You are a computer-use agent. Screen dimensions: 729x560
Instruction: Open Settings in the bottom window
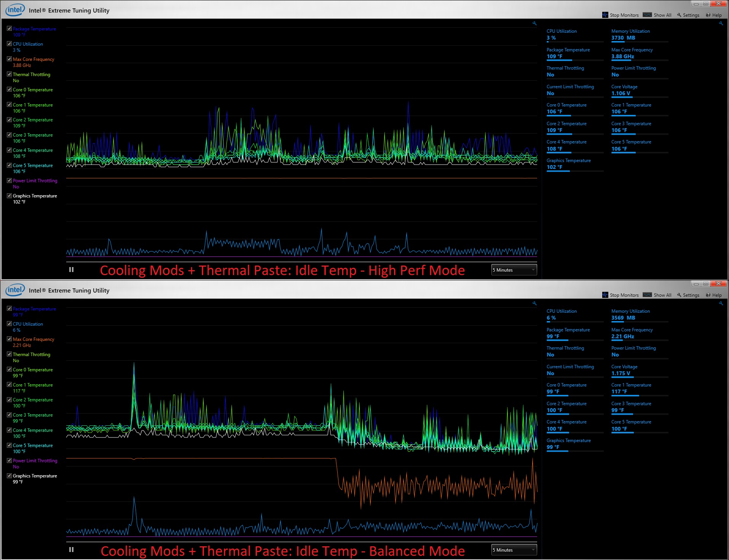(688, 295)
